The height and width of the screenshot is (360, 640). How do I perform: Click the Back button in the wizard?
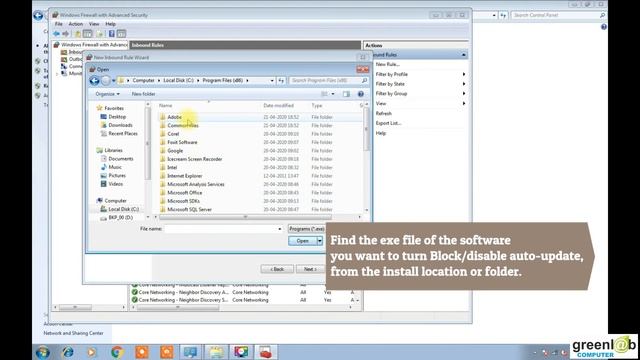(277, 269)
